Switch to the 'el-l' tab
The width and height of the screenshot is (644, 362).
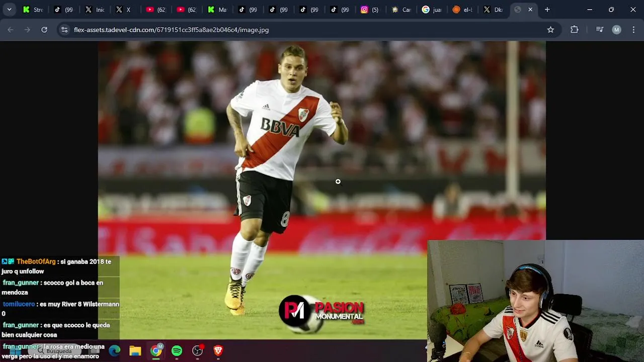[462, 10]
